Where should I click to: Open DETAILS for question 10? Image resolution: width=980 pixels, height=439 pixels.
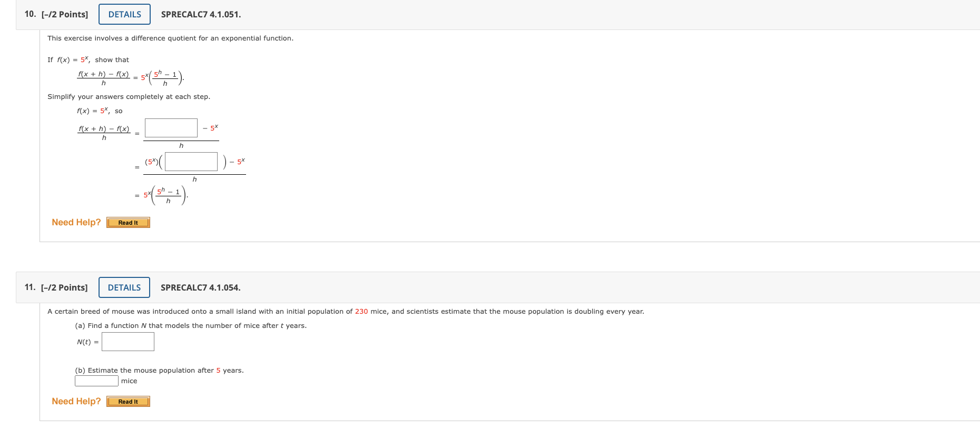(x=124, y=14)
